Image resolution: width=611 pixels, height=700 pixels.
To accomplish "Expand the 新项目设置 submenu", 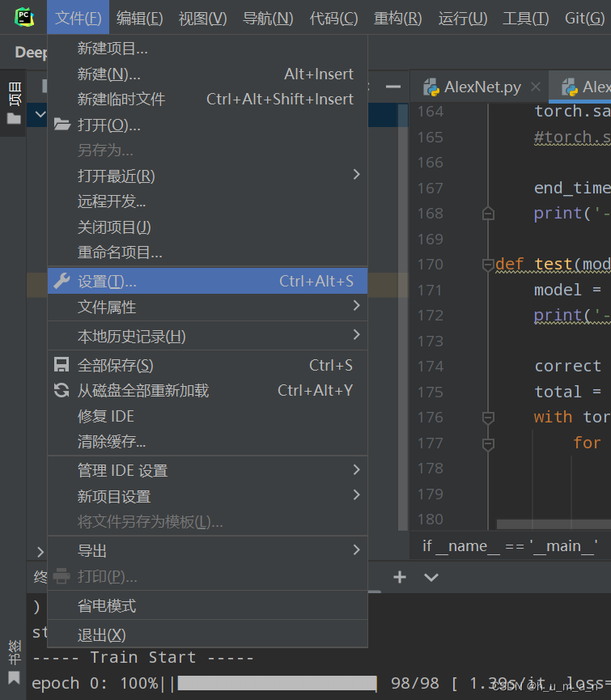I will coord(356,494).
